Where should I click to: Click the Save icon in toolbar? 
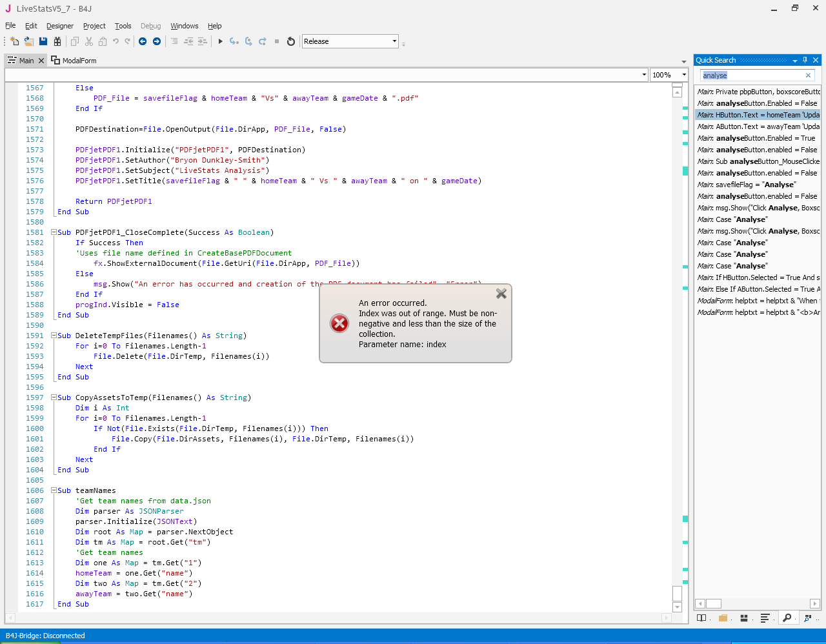[x=43, y=41]
